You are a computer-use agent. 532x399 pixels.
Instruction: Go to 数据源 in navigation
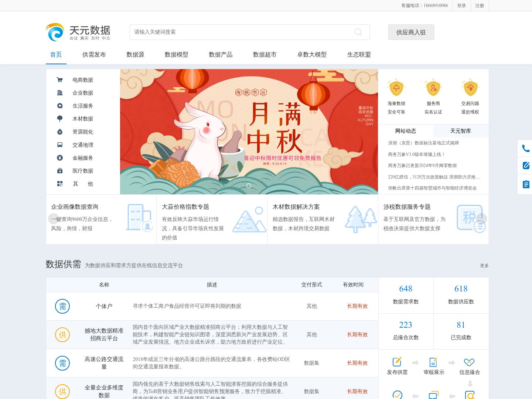135,55
